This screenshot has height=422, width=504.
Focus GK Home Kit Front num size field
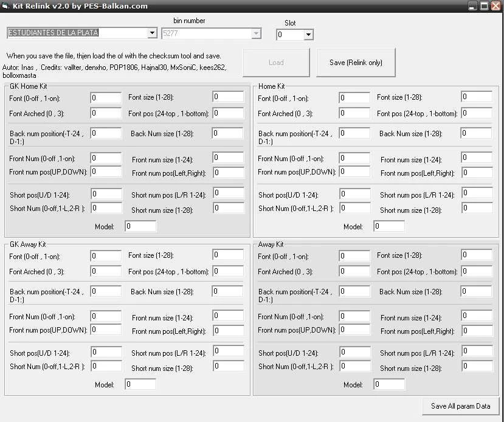(x=229, y=157)
